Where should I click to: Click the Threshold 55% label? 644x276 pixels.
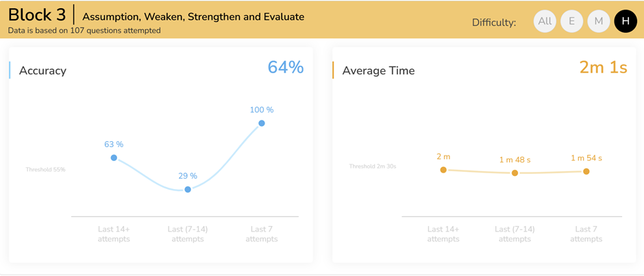point(45,170)
